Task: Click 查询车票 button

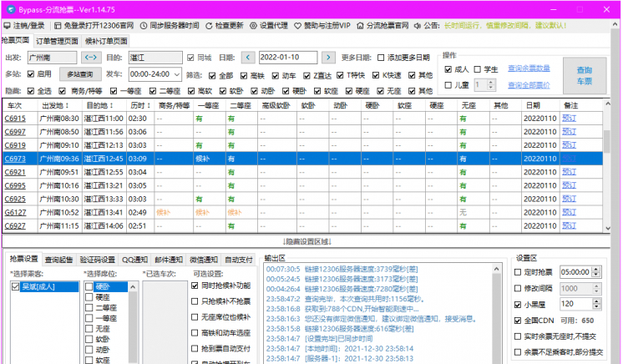Action: [x=585, y=75]
